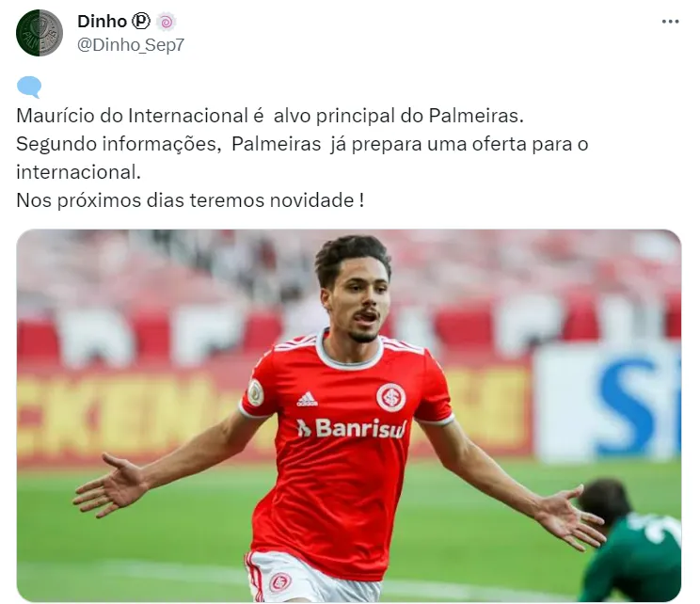The image size is (700, 604).
Task: Click the Palmeiras crest profile avatar
Action: pyautogui.click(x=40, y=33)
